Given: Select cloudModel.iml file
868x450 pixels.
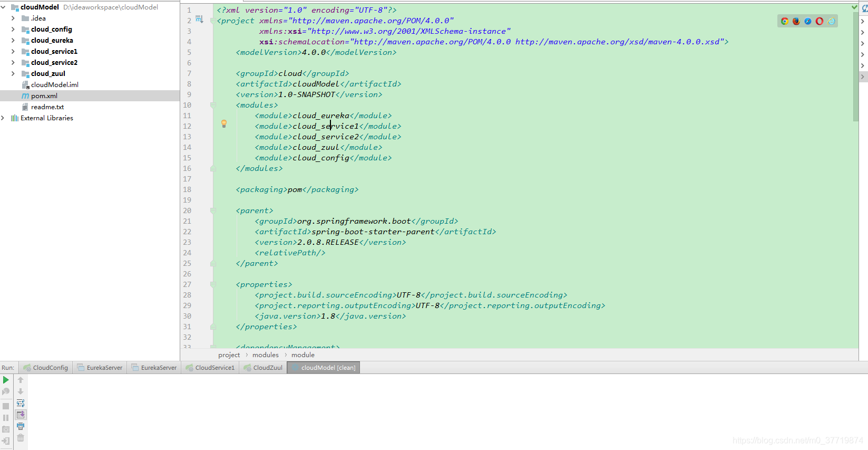Looking at the screenshot, I should 55,85.
